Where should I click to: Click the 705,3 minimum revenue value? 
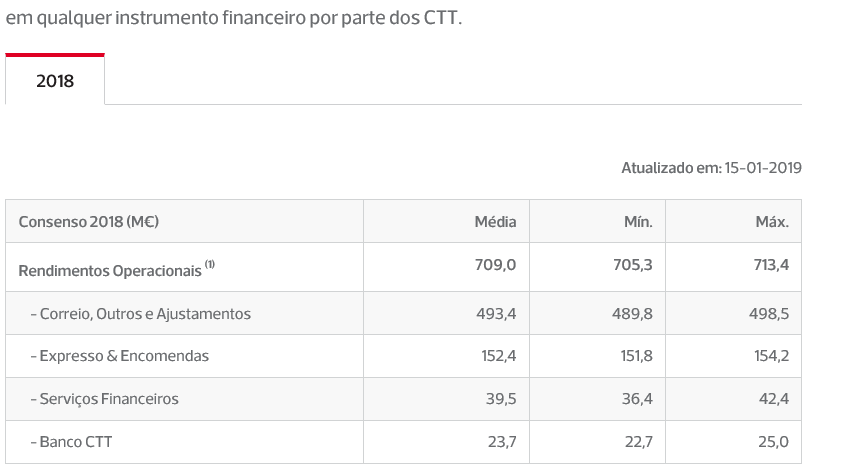pyautogui.click(x=633, y=265)
